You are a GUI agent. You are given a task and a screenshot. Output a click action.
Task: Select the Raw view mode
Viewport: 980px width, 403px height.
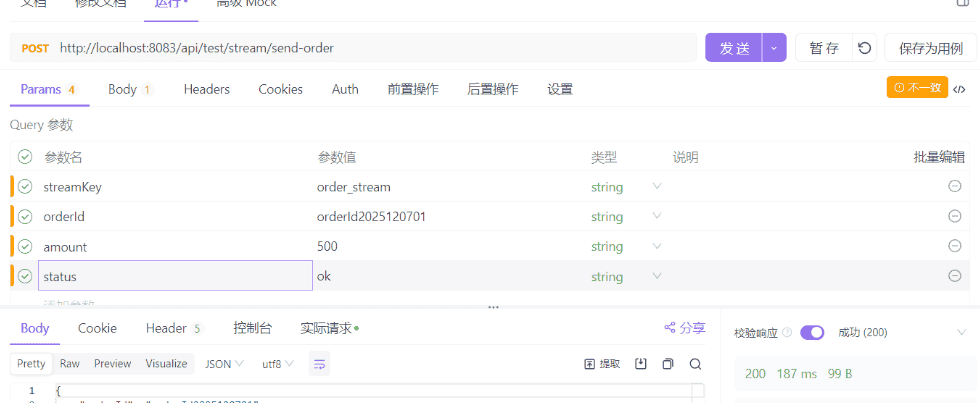coord(69,364)
